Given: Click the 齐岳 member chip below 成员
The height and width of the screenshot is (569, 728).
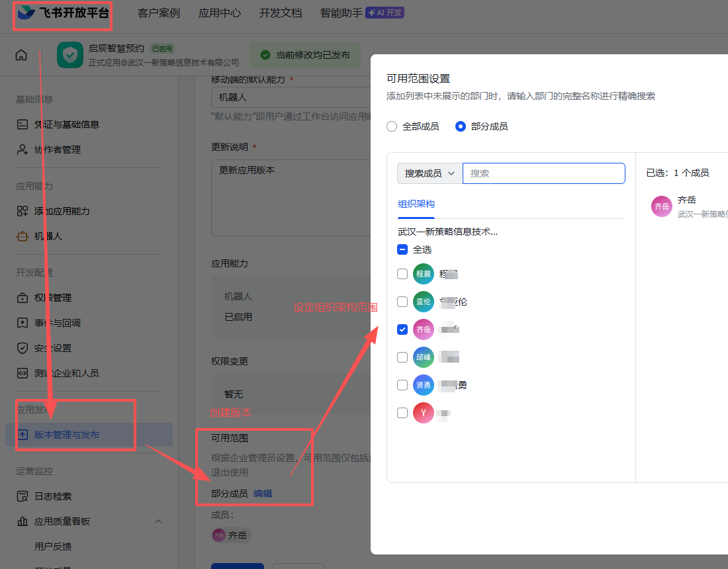Looking at the screenshot, I should 231,535.
